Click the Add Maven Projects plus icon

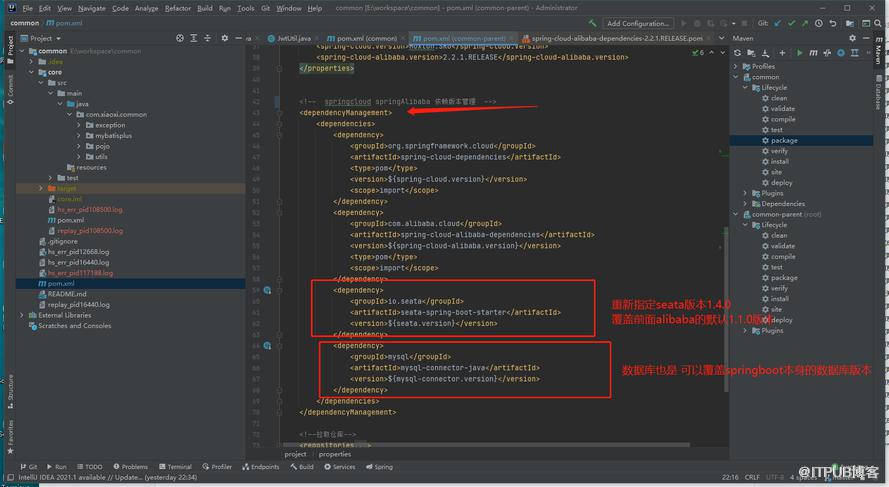coord(782,53)
